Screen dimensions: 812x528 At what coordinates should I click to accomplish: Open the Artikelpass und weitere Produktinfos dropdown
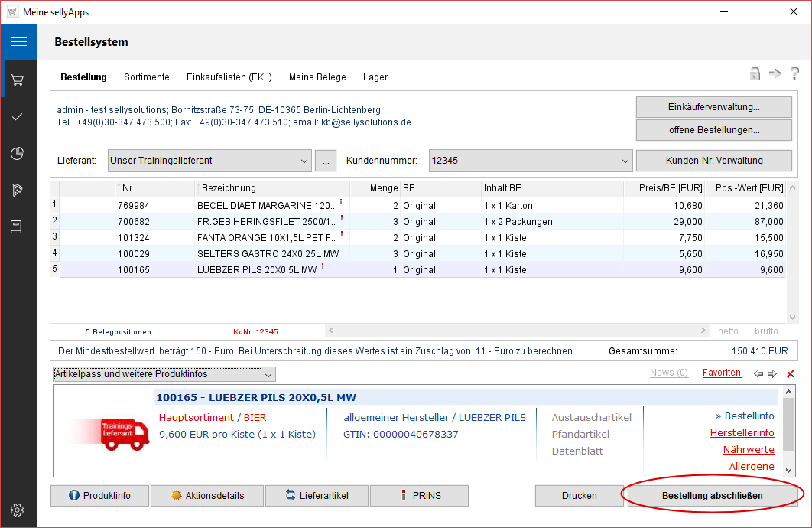coord(268,374)
